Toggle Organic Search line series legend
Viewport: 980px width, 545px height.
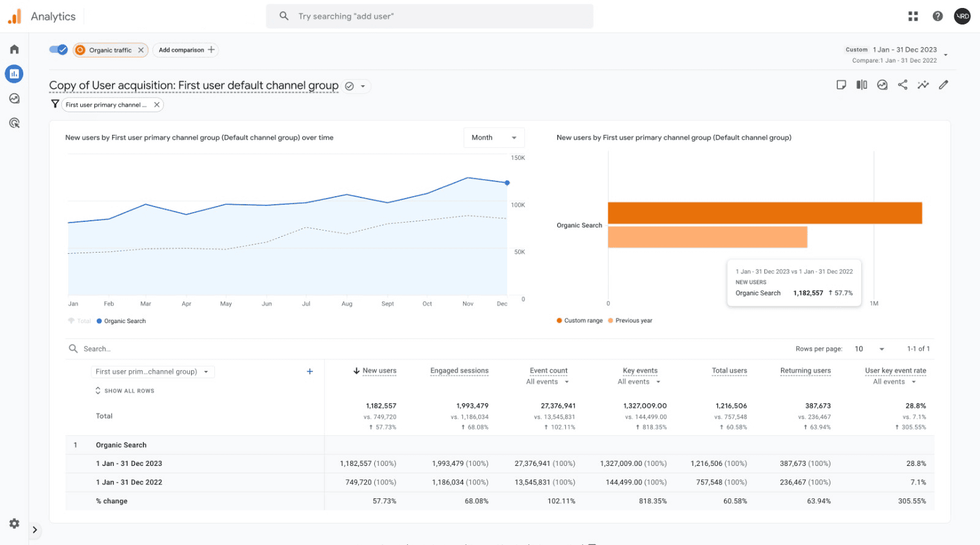click(x=121, y=321)
